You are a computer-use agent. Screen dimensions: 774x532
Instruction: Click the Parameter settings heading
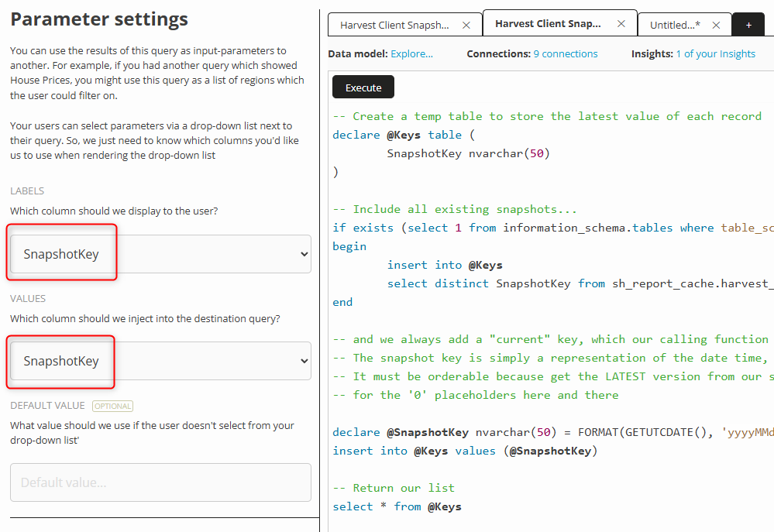[100, 19]
